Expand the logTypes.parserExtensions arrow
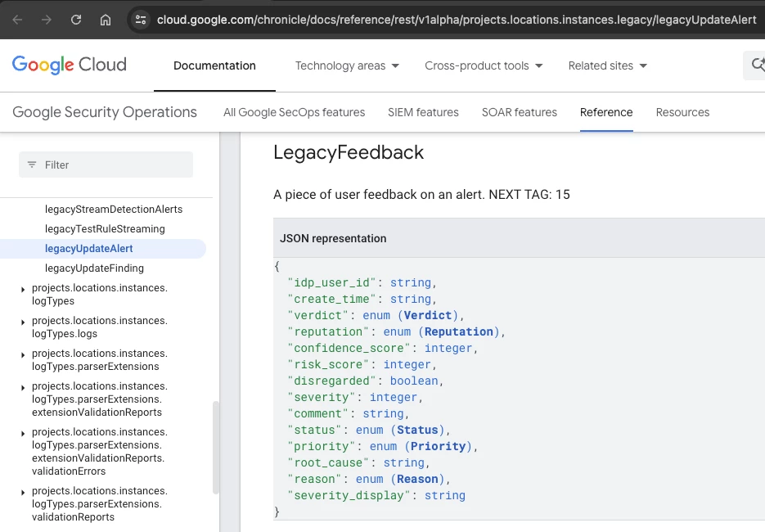765x532 pixels. click(23, 355)
